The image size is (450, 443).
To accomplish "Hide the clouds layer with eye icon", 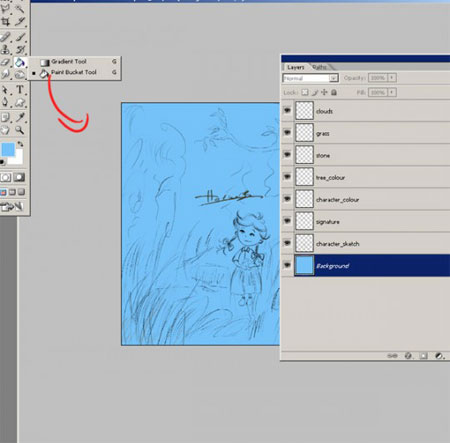I will pyautogui.click(x=287, y=110).
